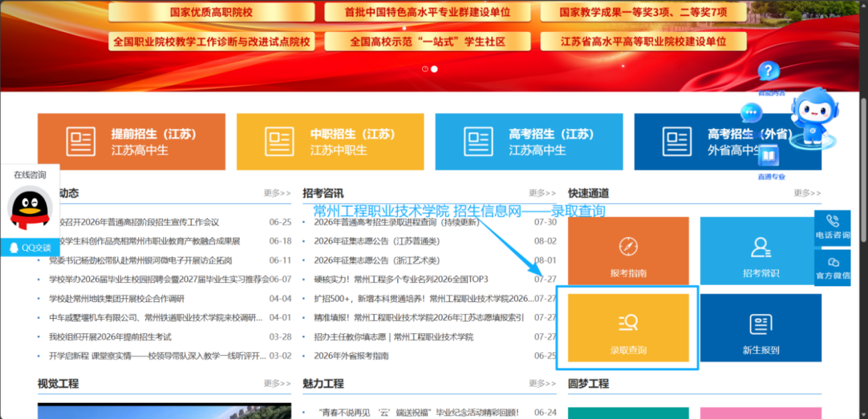Click document icon in 提前招生 card
Screen dimensions: 868x419
81,141
